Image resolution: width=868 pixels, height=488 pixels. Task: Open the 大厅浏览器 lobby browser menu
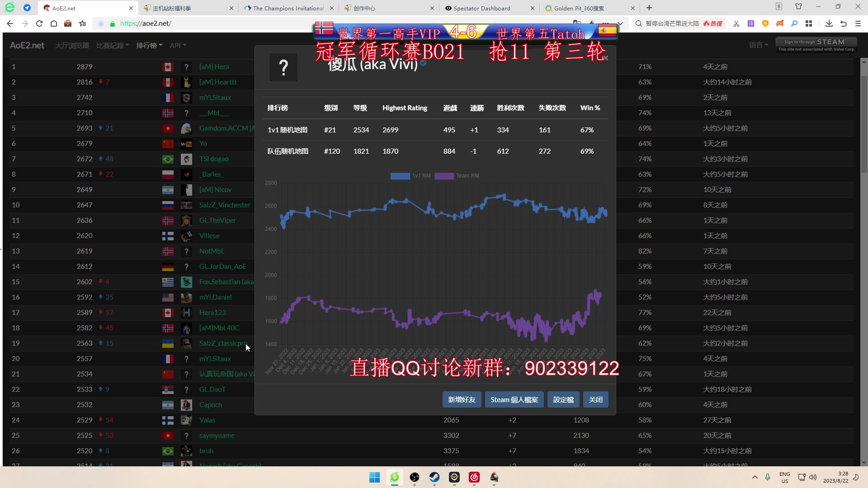72,45
